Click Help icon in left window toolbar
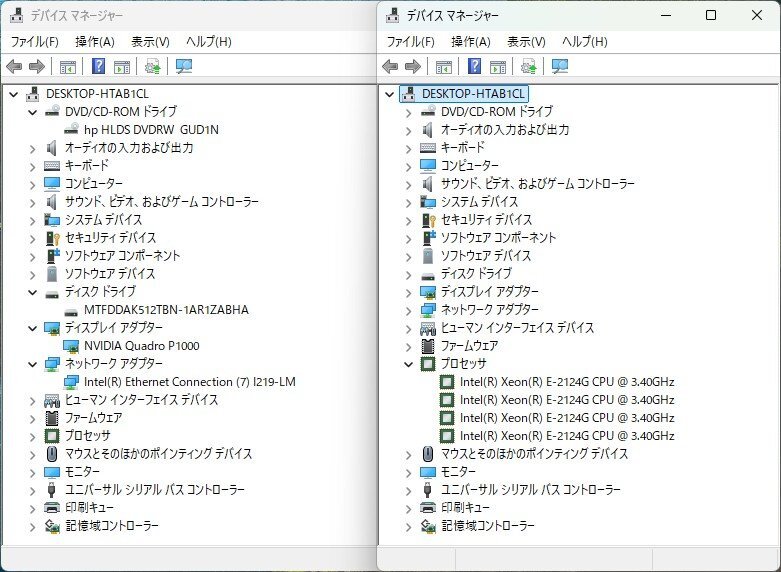The height and width of the screenshot is (572, 781). (99, 66)
